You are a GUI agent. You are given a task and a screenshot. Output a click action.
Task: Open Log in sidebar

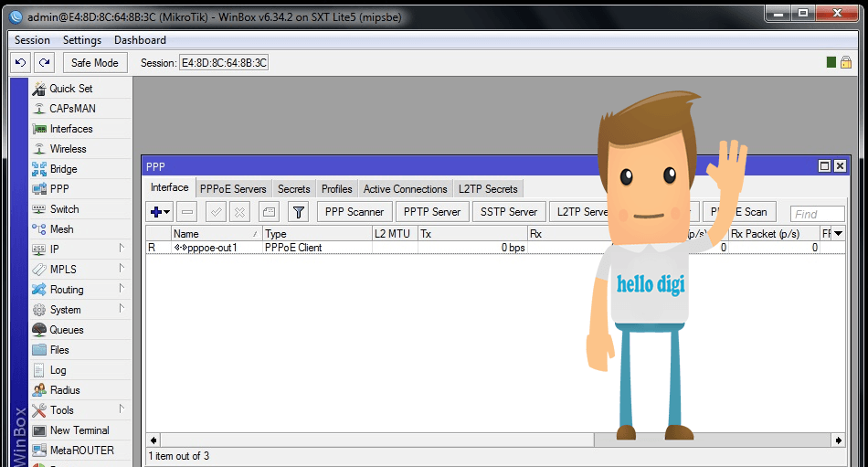[80, 370]
